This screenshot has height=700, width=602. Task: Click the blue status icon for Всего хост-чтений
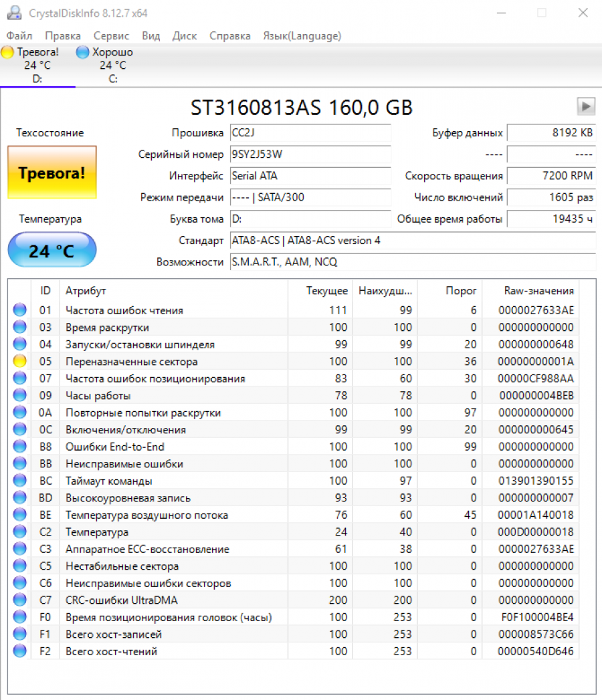pos(20,651)
